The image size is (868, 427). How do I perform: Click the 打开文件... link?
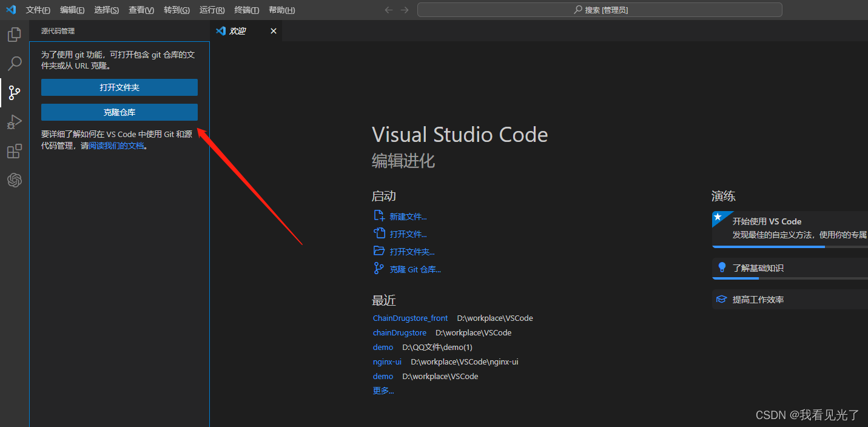tap(408, 234)
